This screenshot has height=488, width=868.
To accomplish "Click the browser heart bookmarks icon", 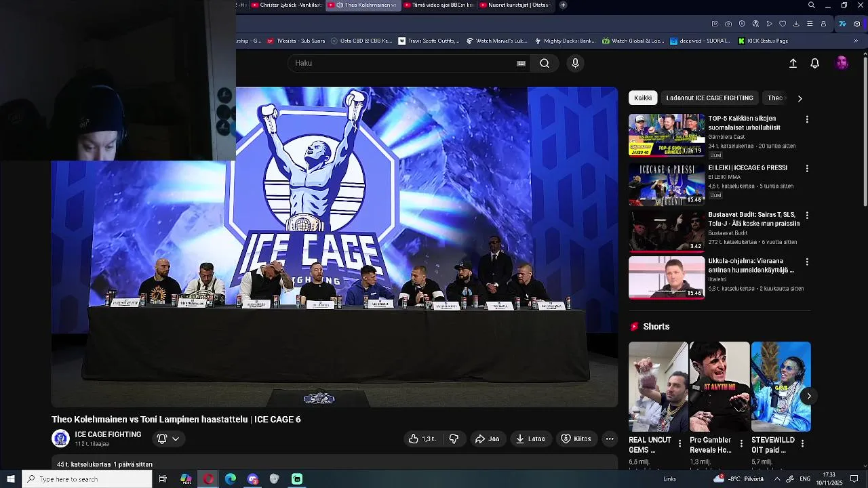I will coord(783,24).
